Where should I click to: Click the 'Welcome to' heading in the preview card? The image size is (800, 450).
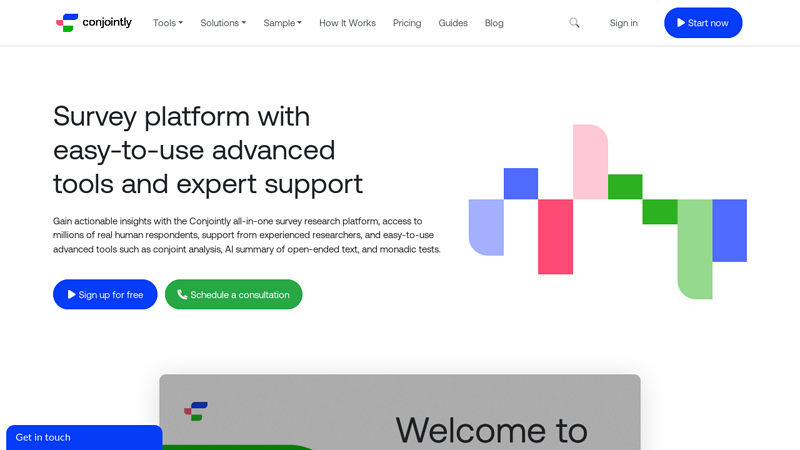tap(491, 430)
